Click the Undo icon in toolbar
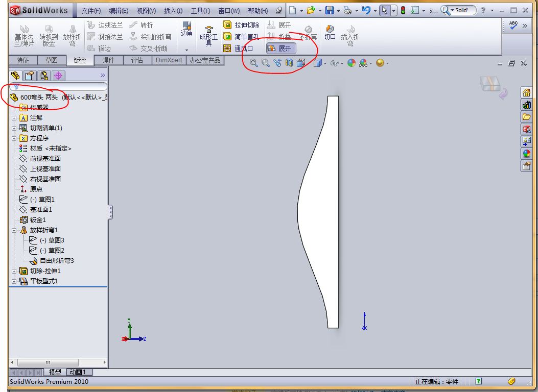The image size is (538, 392). point(366,10)
